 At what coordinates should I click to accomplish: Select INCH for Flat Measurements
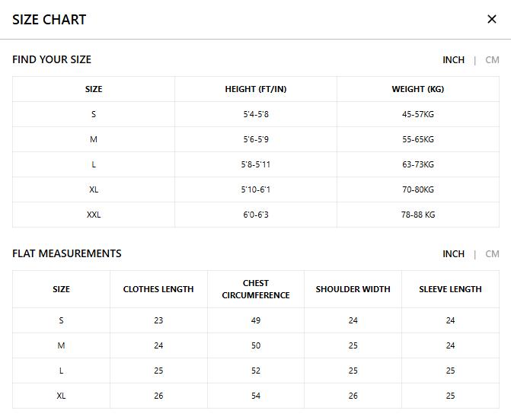(453, 254)
